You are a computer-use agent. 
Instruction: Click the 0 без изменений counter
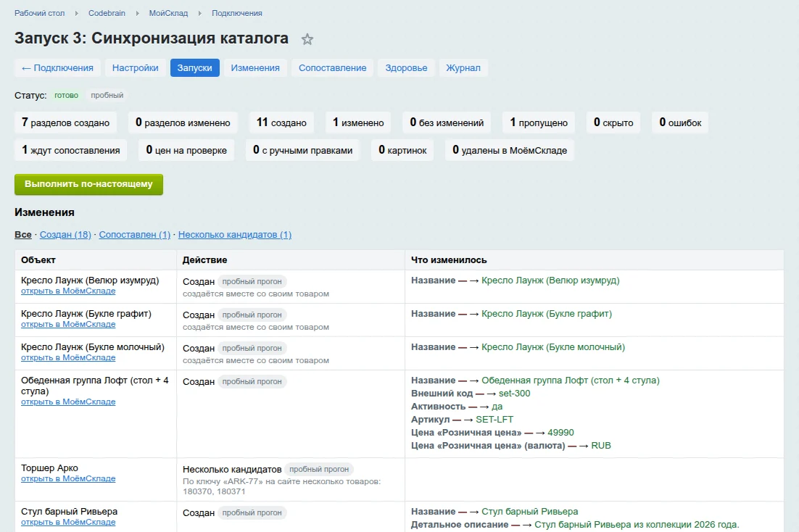447,122
